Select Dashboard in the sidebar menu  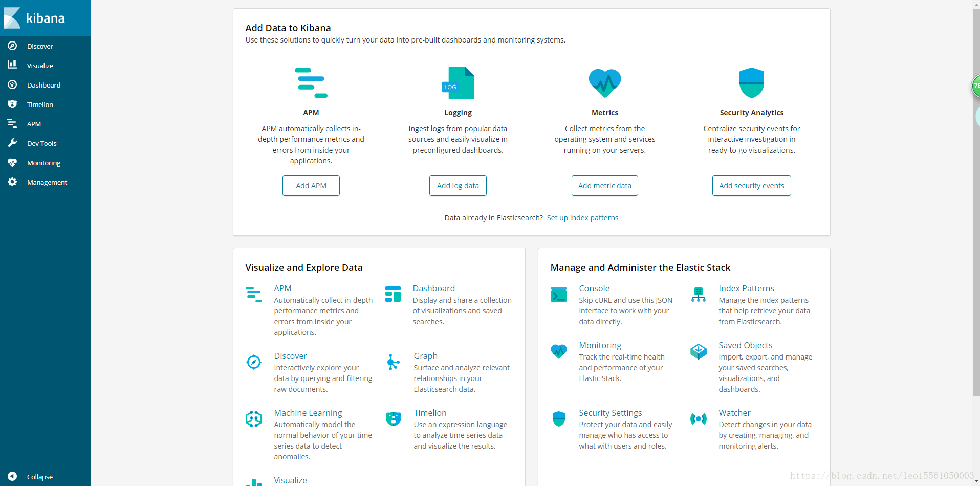coord(43,85)
